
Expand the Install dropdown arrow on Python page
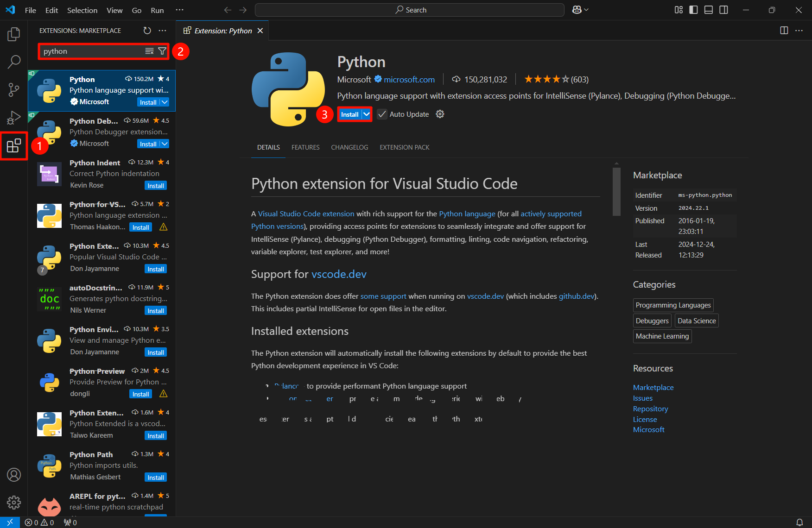click(367, 114)
